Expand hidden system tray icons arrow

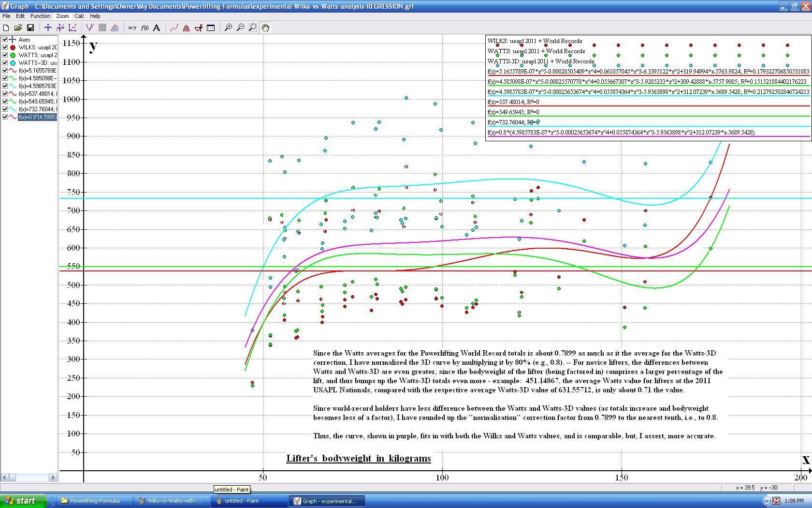767,501
